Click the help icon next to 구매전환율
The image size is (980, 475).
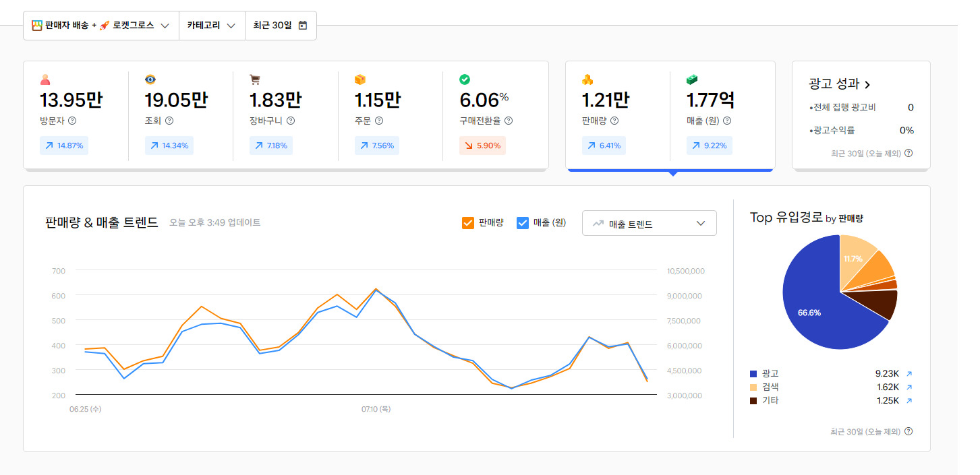[509, 121]
